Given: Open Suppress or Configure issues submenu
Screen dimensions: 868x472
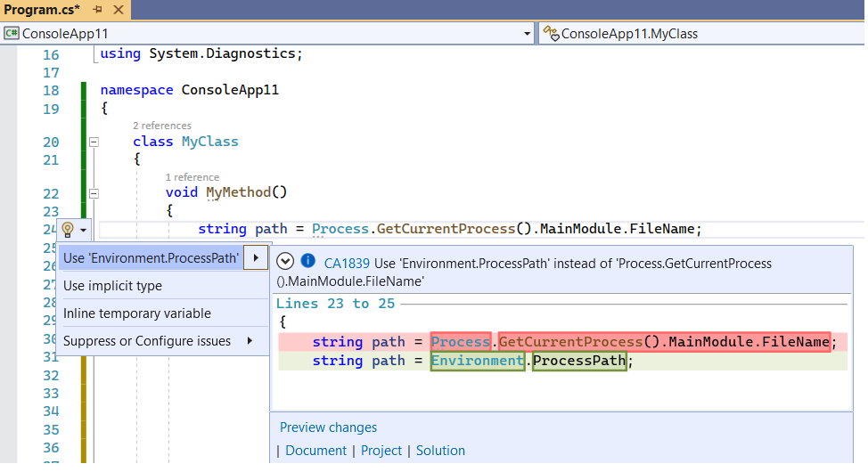Looking at the screenshot, I should 147,341.
